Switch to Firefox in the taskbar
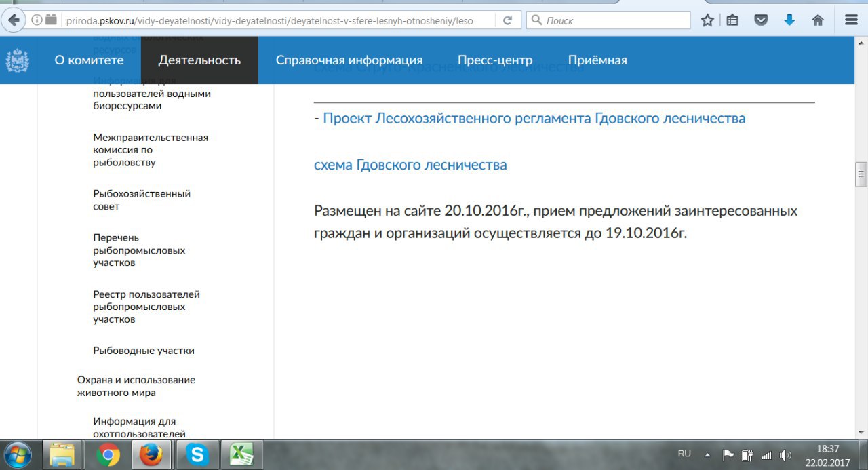The image size is (868, 470). (152, 454)
